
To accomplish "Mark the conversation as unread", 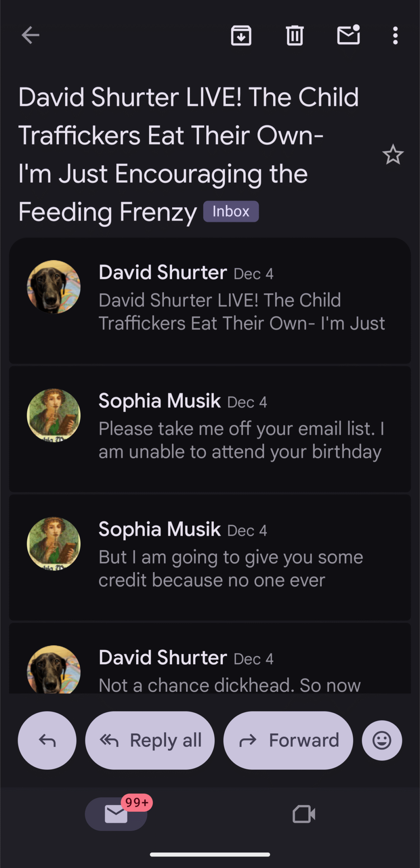I will tap(348, 35).
